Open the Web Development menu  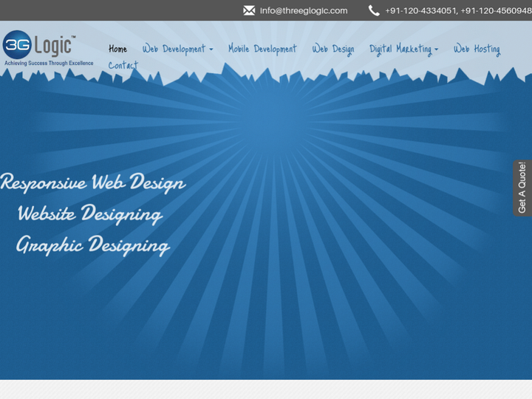[174, 50]
